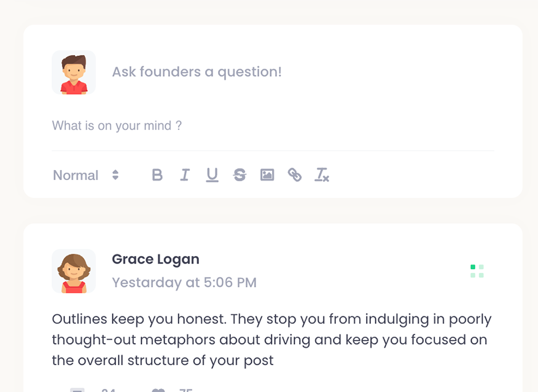Viewport: 538px width, 392px height.
Task: Open the Normal text style dropdown
Action: coord(76,175)
